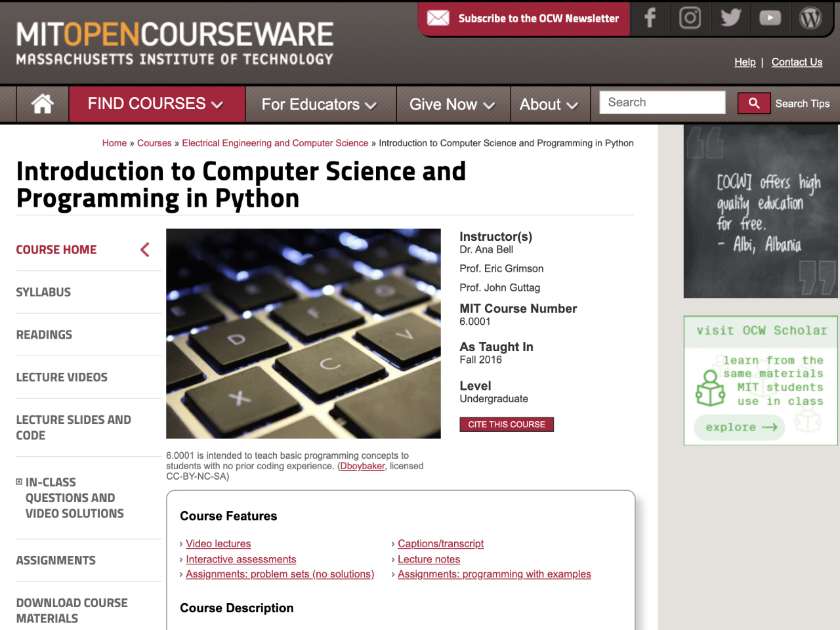The width and height of the screenshot is (840, 630).
Task: Select Course Home in the sidebar
Action: point(56,250)
